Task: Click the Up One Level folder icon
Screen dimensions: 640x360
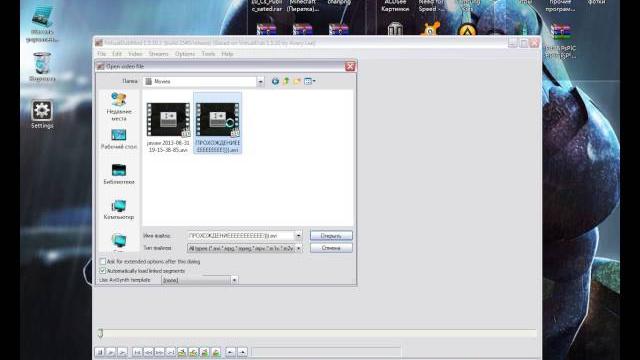Action: point(286,81)
